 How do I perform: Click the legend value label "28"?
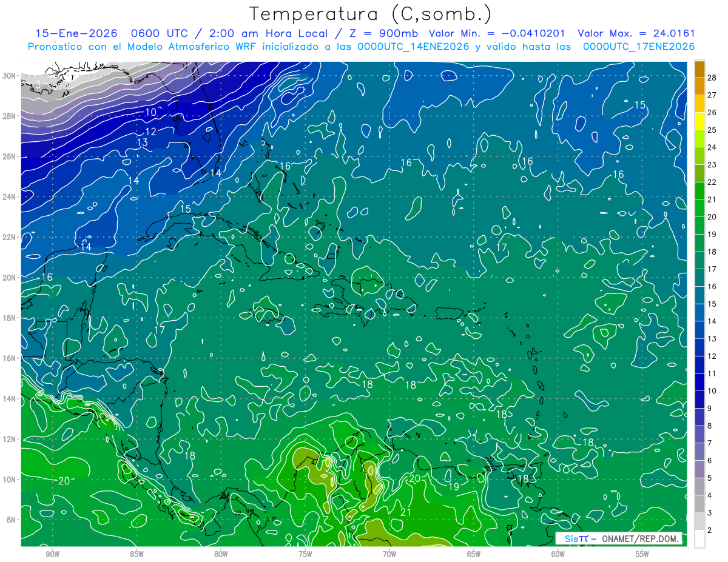712,77
